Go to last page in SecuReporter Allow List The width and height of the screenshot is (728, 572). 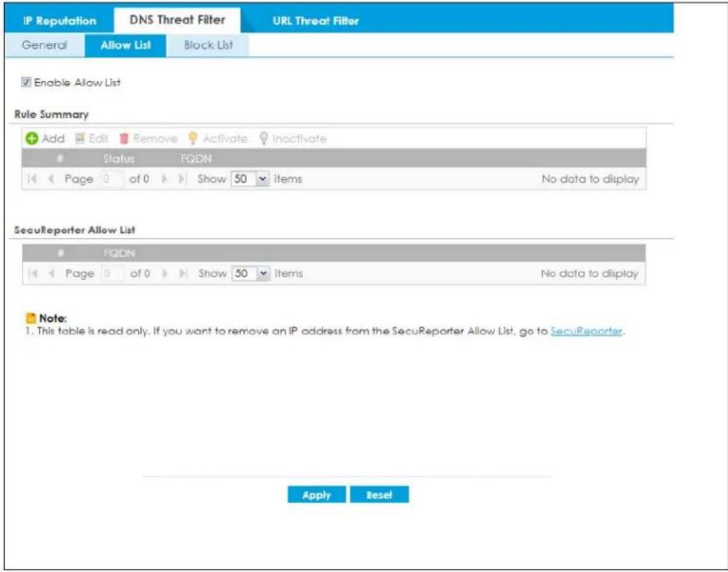184,274
